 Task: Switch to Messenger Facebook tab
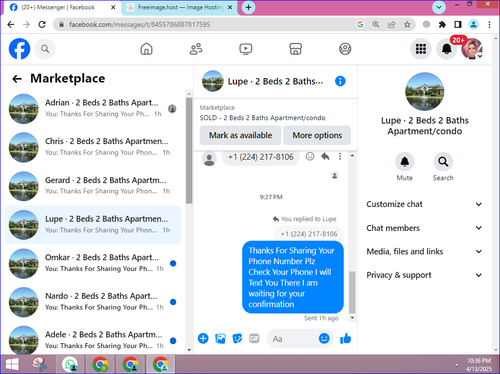[x=62, y=7]
